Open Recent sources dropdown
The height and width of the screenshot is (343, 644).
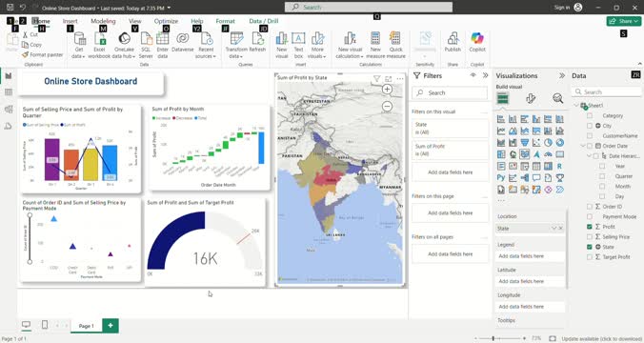[206, 45]
